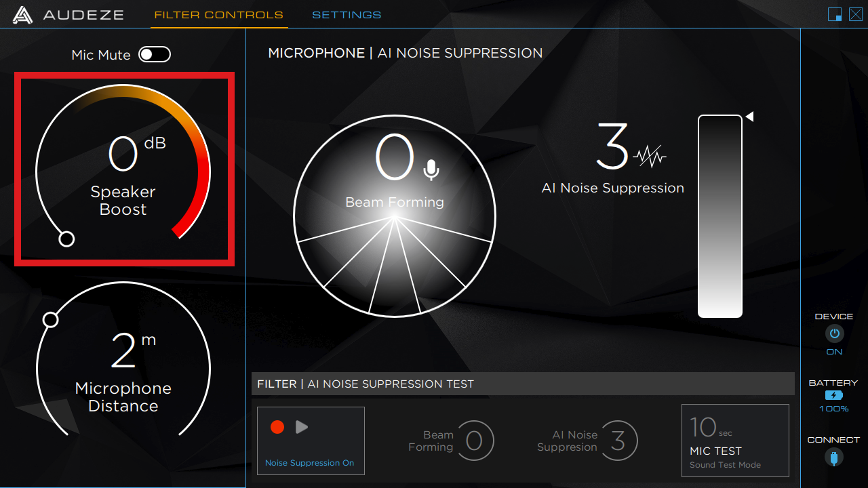
Task: Click the microphone icon in Beam Forming
Action: point(431,170)
